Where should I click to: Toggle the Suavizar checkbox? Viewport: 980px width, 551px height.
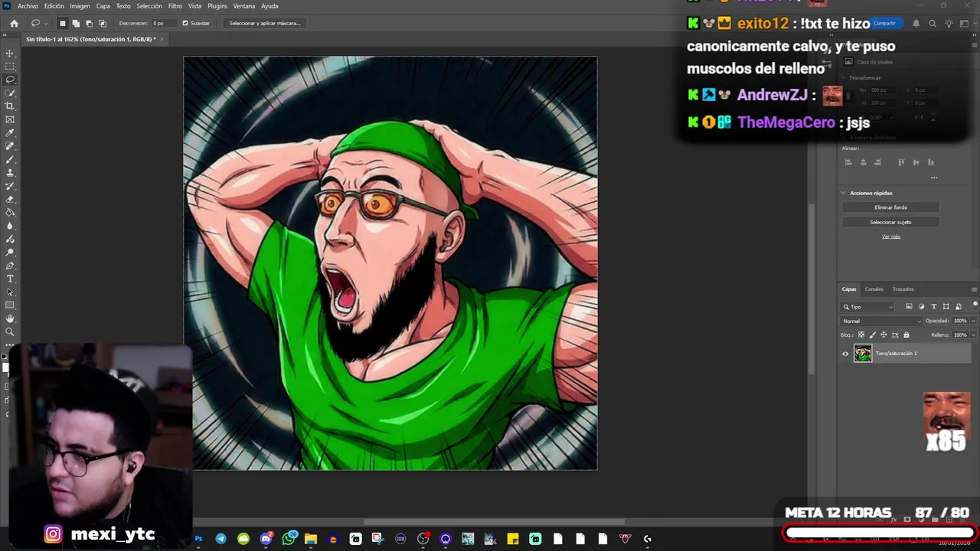(185, 23)
